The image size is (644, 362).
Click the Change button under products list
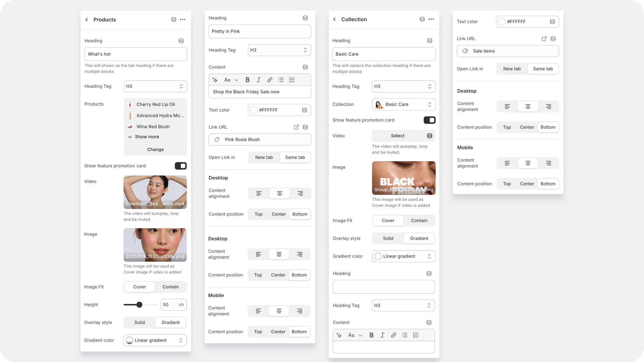(x=155, y=149)
